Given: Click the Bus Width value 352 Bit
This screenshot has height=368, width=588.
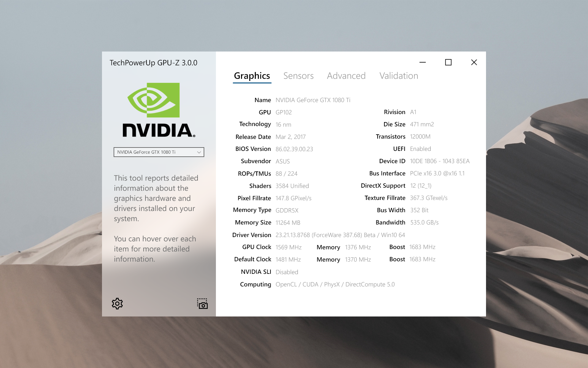Looking at the screenshot, I should (419, 210).
